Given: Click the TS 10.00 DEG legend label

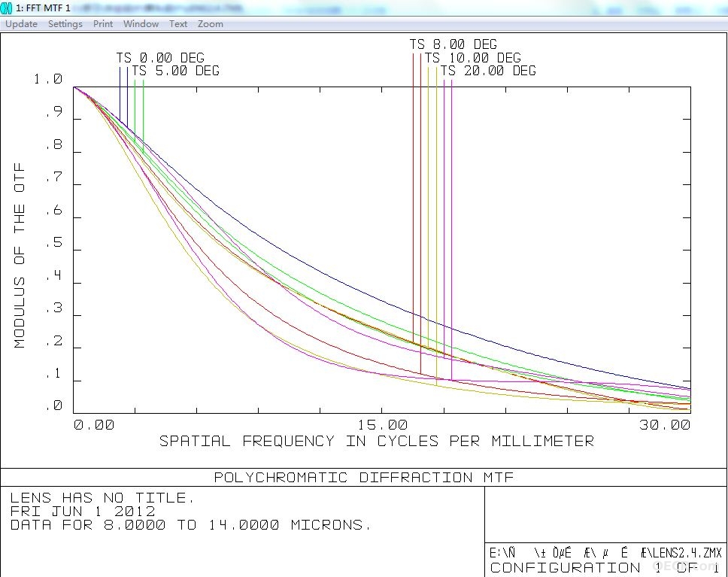Looking at the screenshot, I should [472, 58].
